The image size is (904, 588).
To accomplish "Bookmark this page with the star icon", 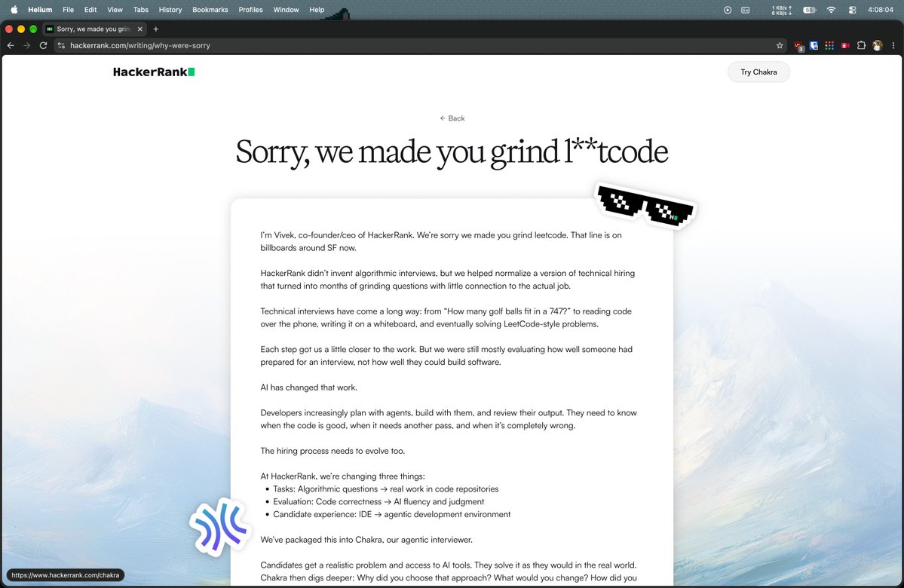I will click(x=780, y=45).
